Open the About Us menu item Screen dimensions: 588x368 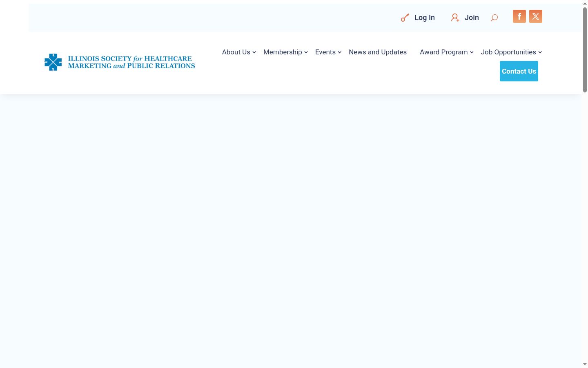[x=236, y=52]
